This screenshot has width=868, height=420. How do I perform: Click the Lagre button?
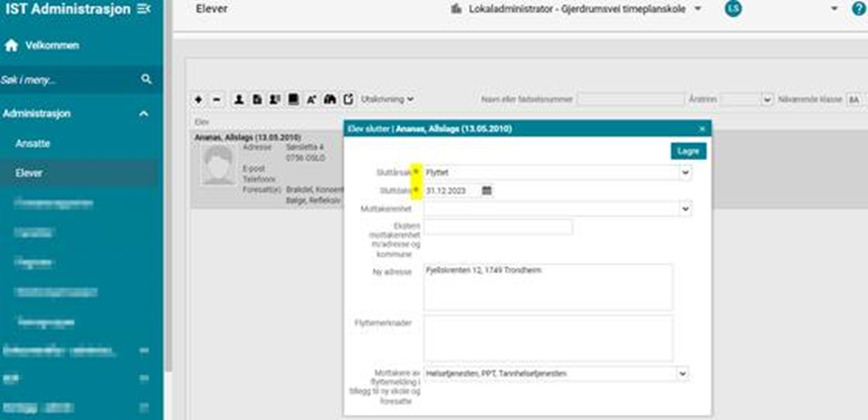(687, 151)
